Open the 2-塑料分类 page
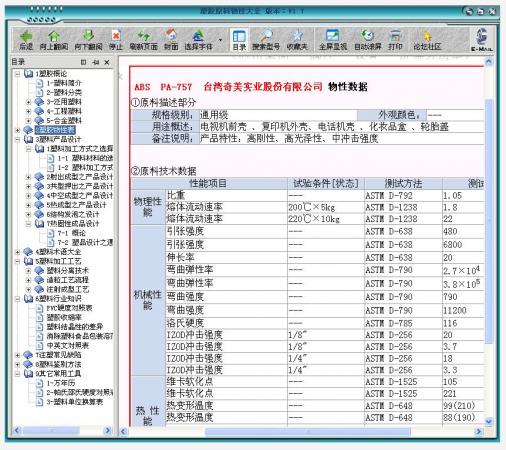506x450 pixels. [x=64, y=92]
